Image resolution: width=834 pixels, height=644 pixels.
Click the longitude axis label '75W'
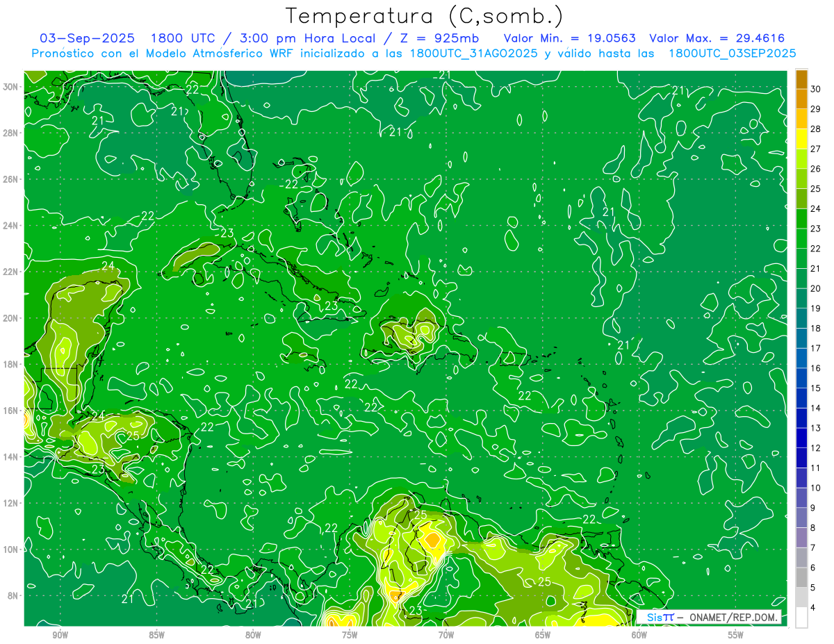(x=350, y=635)
